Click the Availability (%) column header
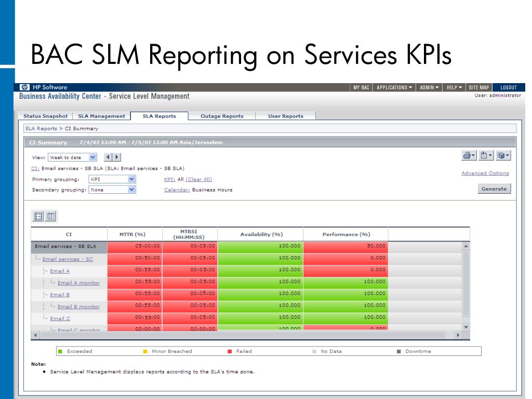This screenshot has height=399, width=532. click(260, 234)
